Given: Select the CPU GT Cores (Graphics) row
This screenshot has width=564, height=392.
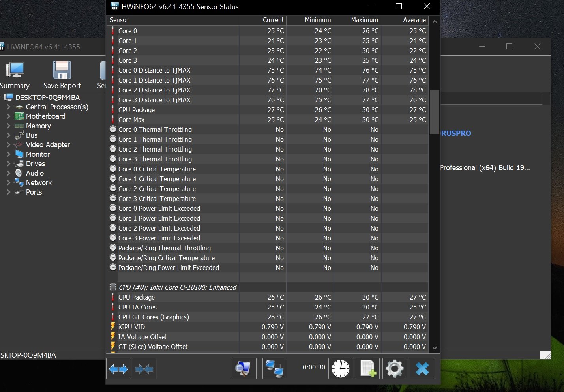Looking at the screenshot, I should pyautogui.click(x=267, y=317).
